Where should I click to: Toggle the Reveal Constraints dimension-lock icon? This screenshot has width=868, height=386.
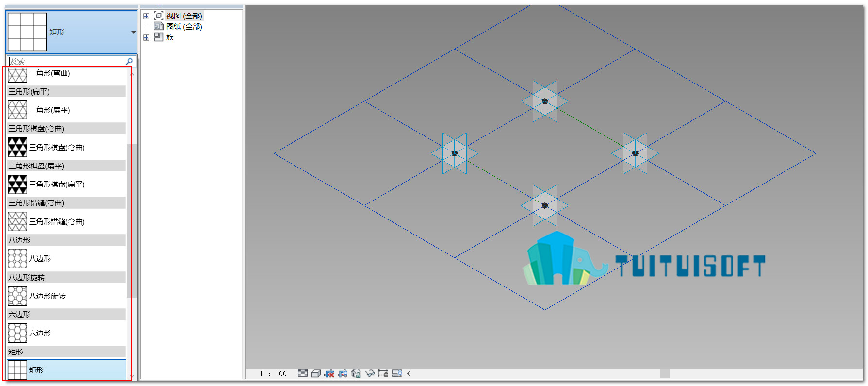point(383,373)
